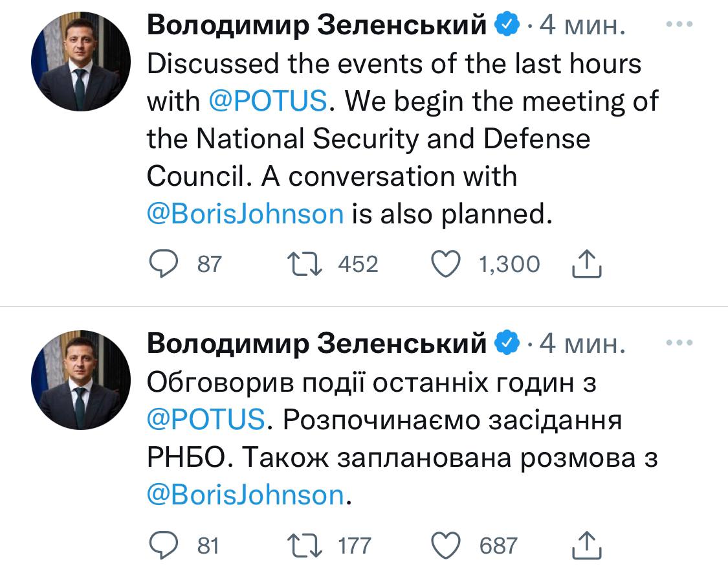
Task: Open more options for the second tweet
Action: click(x=678, y=343)
